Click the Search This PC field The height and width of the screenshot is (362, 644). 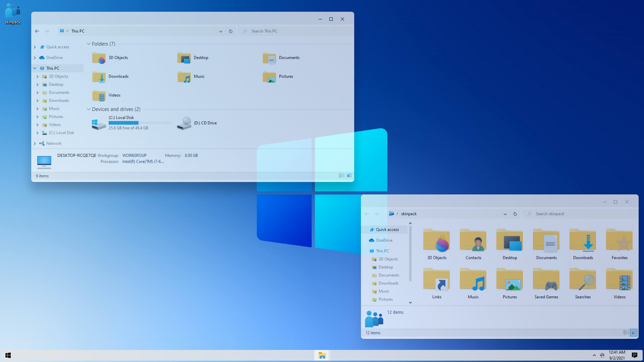(295, 31)
